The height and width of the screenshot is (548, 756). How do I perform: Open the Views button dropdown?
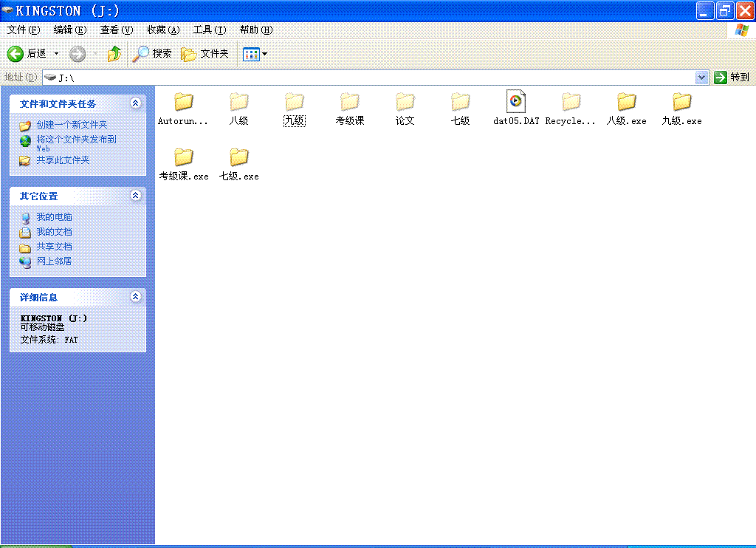pyautogui.click(x=255, y=54)
